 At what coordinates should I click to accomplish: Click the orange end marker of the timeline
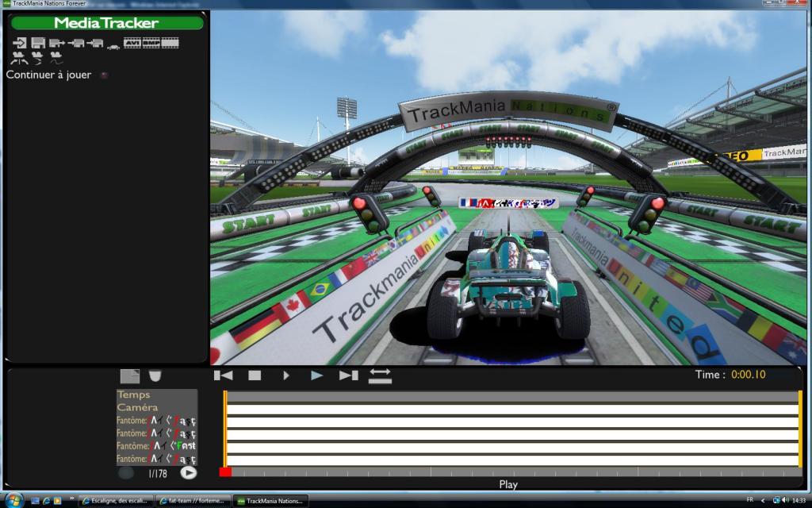tap(800, 429)
